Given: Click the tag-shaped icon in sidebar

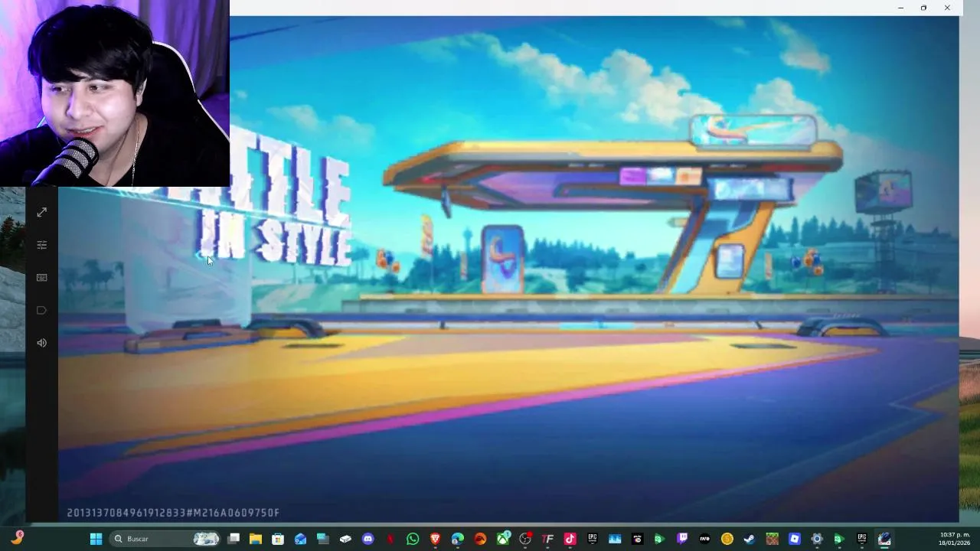Looking at the screenshot, I should click(42, 310).
